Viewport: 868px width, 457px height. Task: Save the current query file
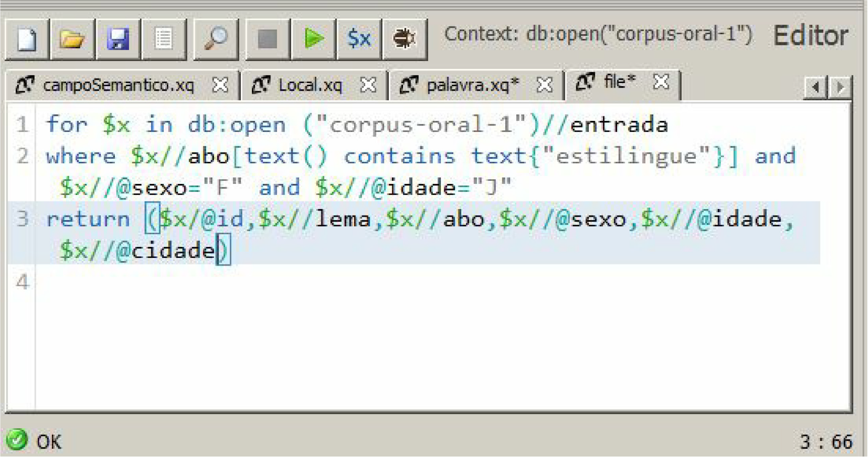[x=117, y=39]
